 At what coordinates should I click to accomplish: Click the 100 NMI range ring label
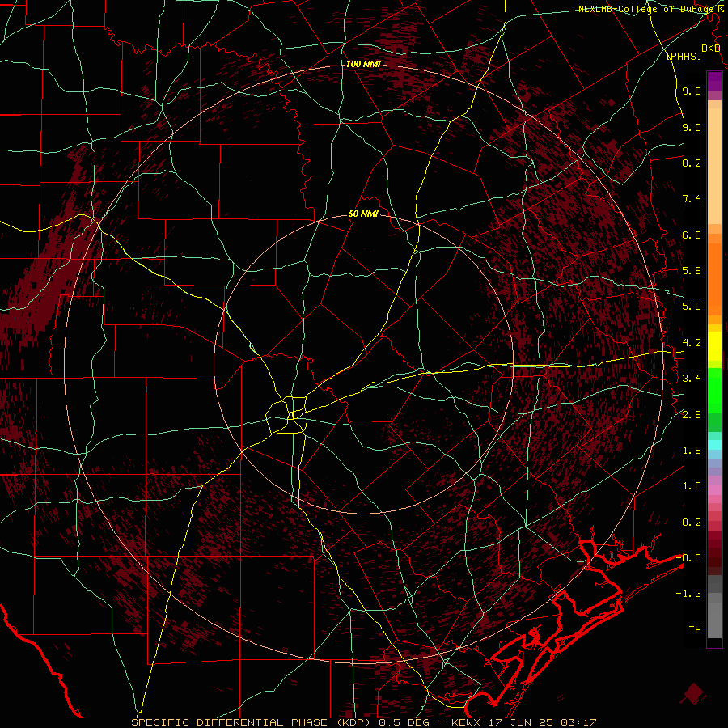tap(363, 64)
